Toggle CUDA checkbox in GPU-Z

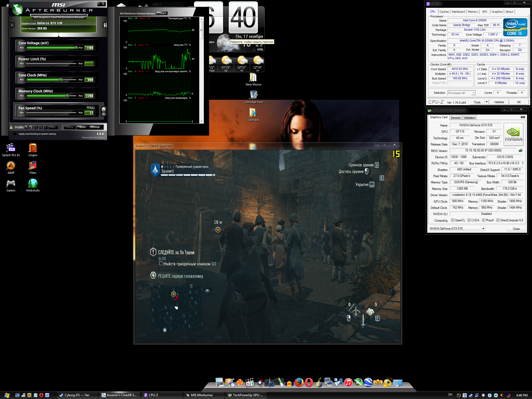(469, 220)
